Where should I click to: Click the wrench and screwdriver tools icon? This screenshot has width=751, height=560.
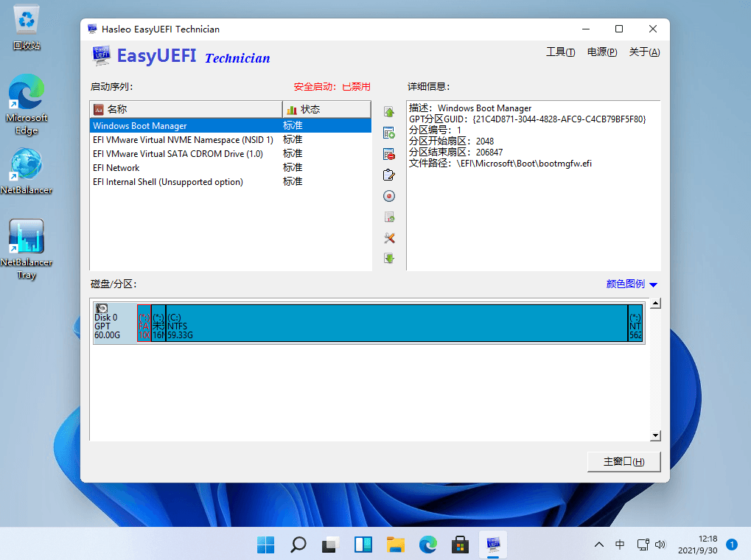pyautogui.click(x=389, y=238)
